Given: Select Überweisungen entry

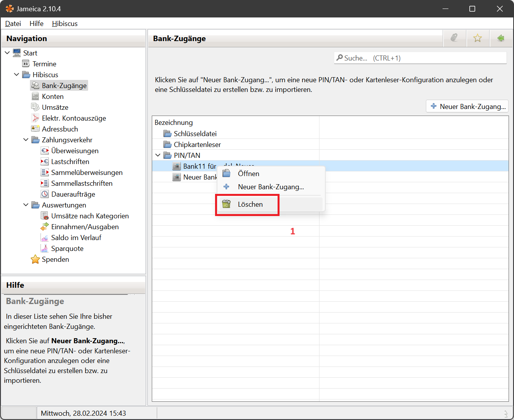Looking at the screenshot, I should coord(75,150).
